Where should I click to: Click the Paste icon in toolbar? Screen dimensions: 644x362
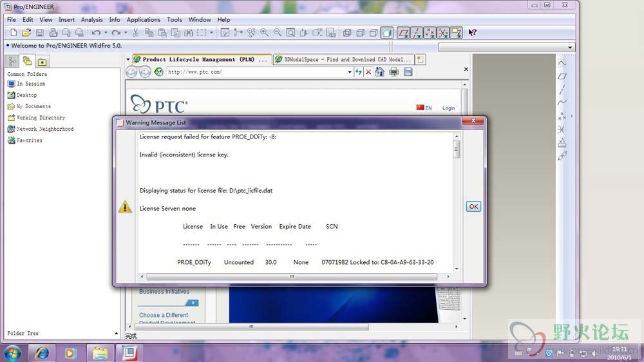coord(162,32)
